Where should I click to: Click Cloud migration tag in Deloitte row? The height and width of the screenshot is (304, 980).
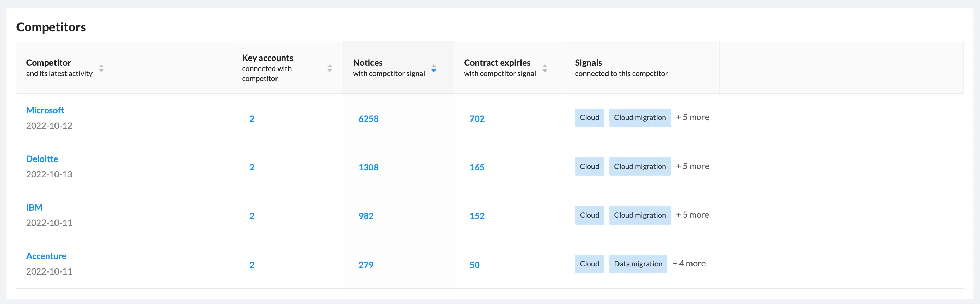(x=640, y=166)
